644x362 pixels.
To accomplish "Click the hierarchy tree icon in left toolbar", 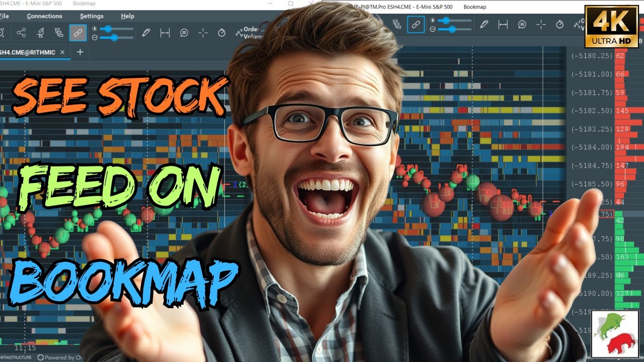I will (59, 33).
